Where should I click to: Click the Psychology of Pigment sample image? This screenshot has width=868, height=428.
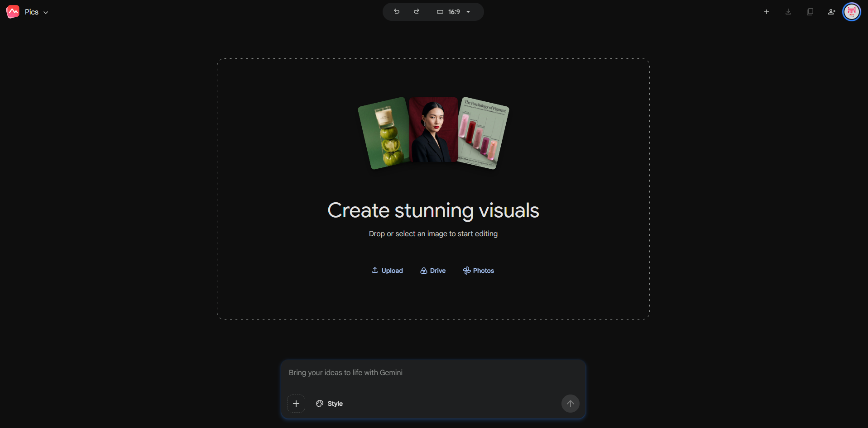point(483,133)
